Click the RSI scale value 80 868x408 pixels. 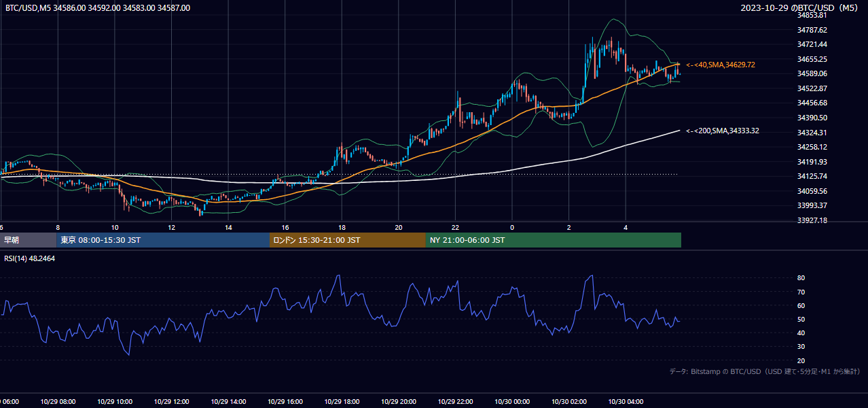[801, 278]
